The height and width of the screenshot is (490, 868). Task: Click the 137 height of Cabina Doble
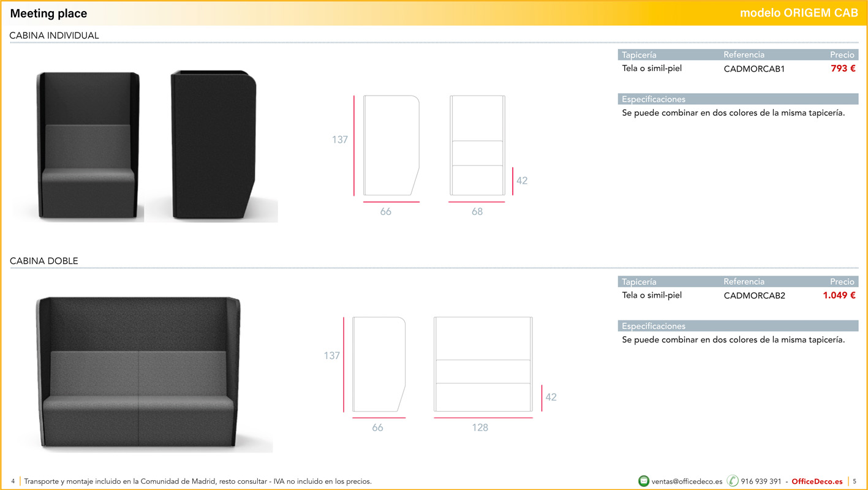point(332,355)
